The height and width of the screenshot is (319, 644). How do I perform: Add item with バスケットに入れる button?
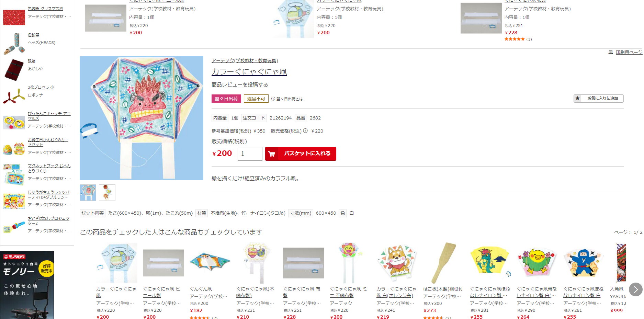click(301, 154)
